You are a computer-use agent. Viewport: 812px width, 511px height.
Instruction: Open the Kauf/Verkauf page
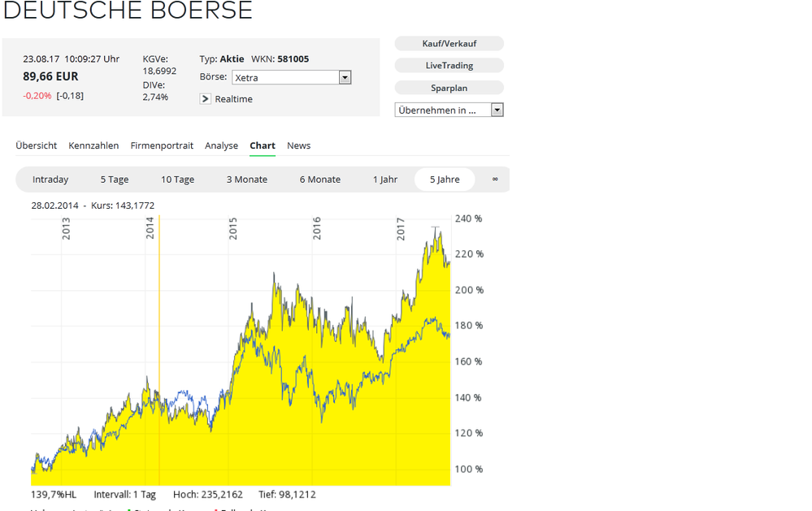(449, 43)
